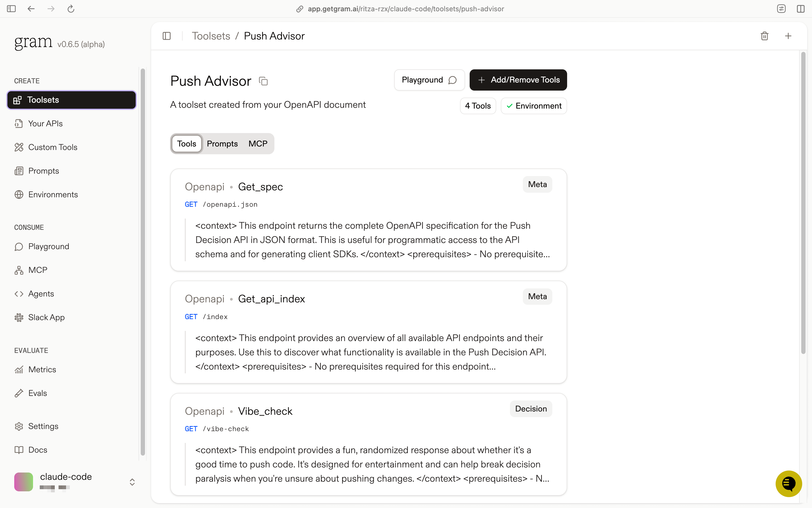812x508 pixels.
Task: Click Meta tag on Get_spec
Action: 537,184
